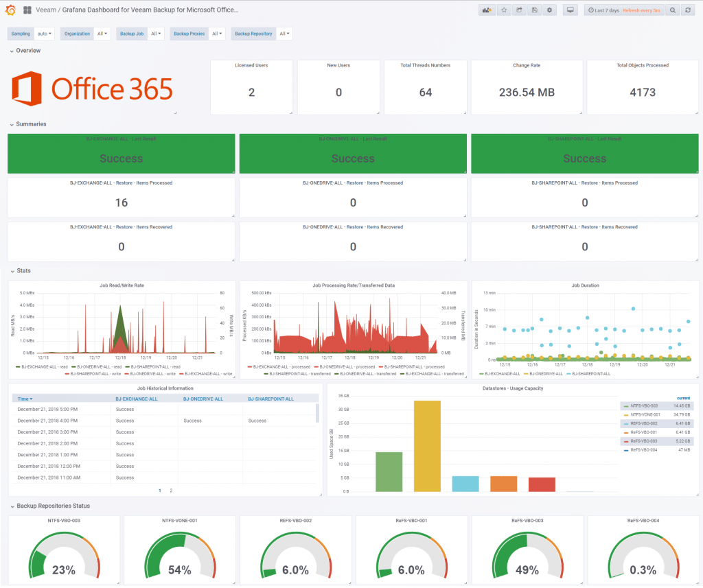Collapse the Summaries row
The height and width of the screenshot is (588, 703).
[x=27, y=124]
